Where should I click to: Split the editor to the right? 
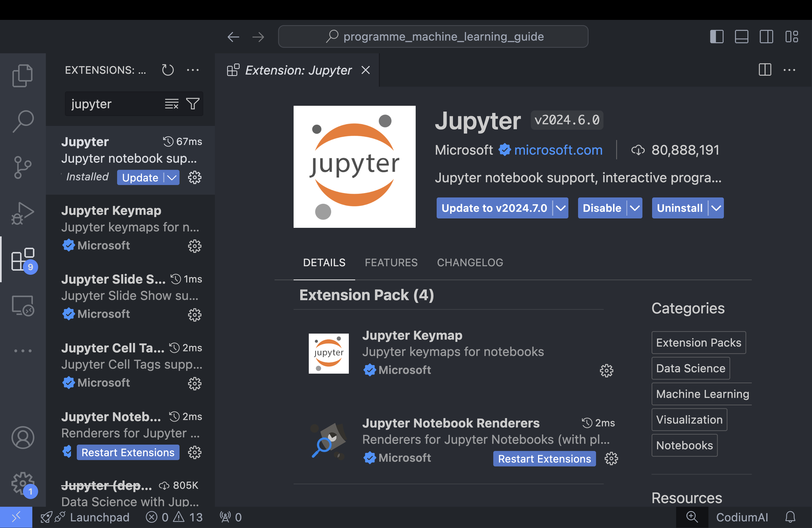click(x=764, y=70)
